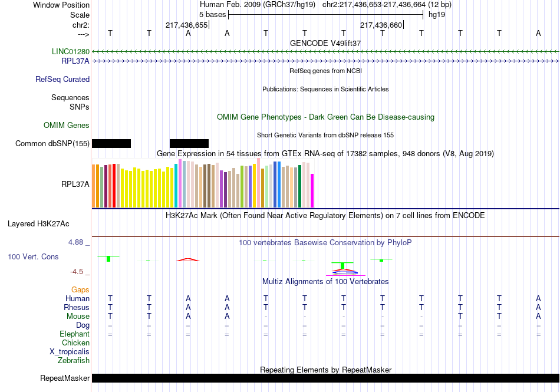Click the Dog species row label
The height and width of the screenshot is (392, 560).
(83, 325)
